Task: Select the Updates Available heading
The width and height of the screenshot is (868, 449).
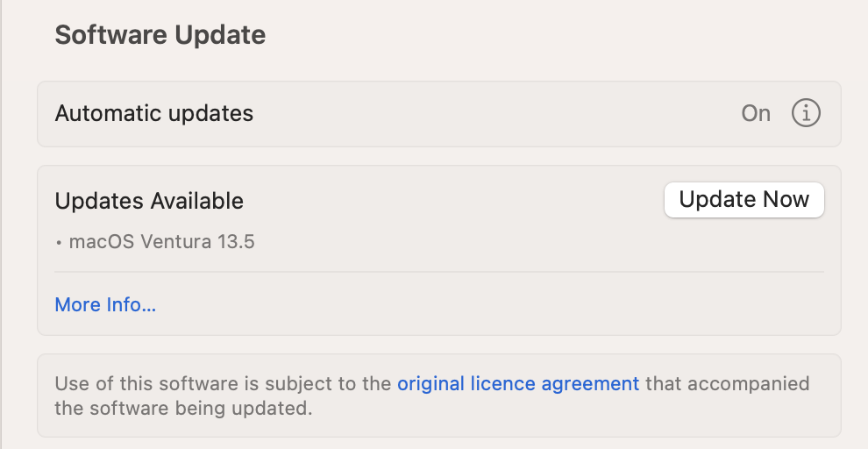Action: 149,201
